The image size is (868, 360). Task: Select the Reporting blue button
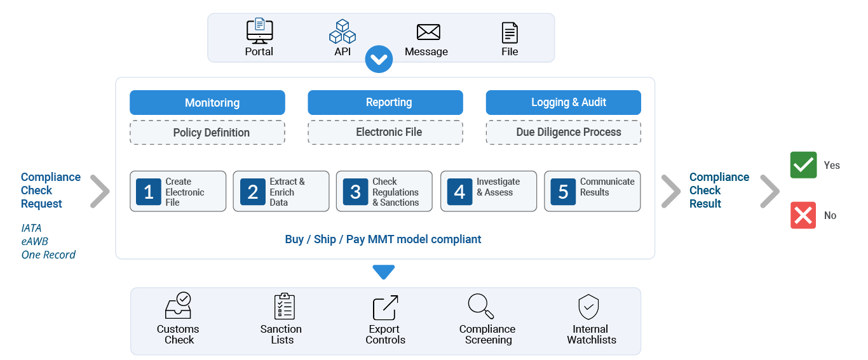[386, 102]
